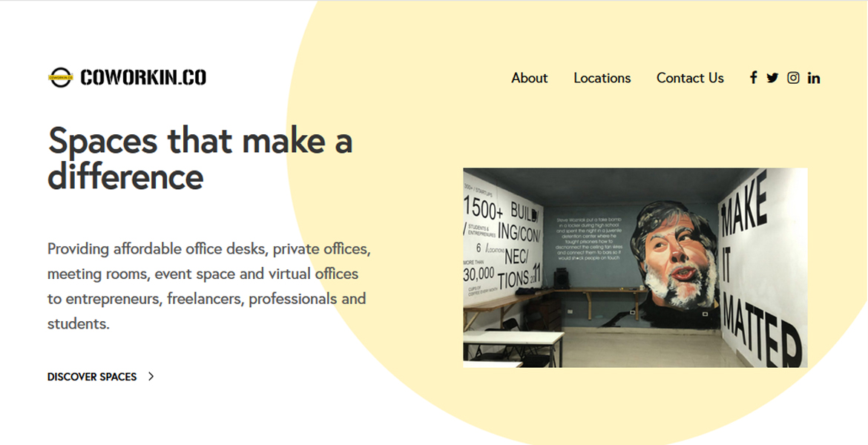The width and height of the screenshot is (868, 445).
Task: Open the LinkedIn social icon
Action: coord(814,78)
